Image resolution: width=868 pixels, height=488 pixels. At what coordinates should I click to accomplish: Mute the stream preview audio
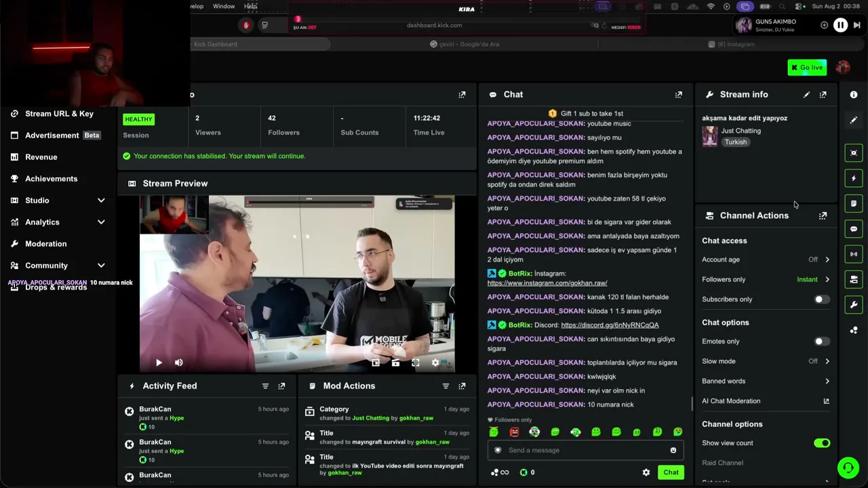point(179,363)
